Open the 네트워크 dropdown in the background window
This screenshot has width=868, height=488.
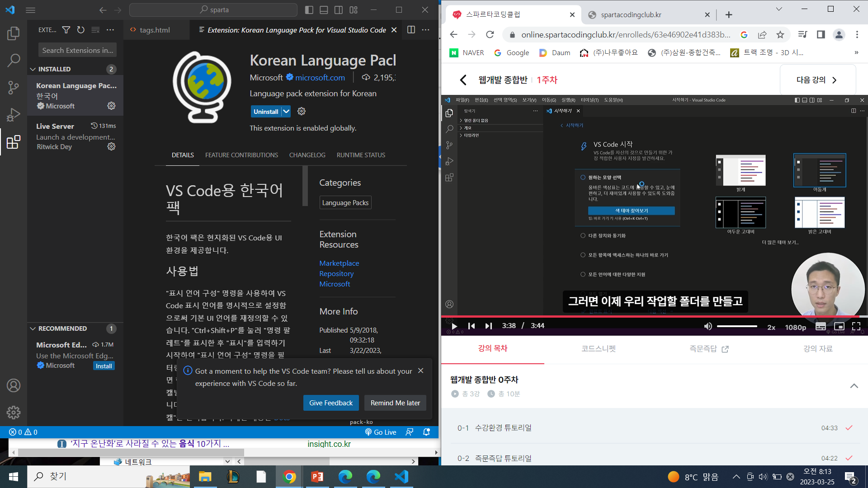pyautogui.click(x=227, y=461)
